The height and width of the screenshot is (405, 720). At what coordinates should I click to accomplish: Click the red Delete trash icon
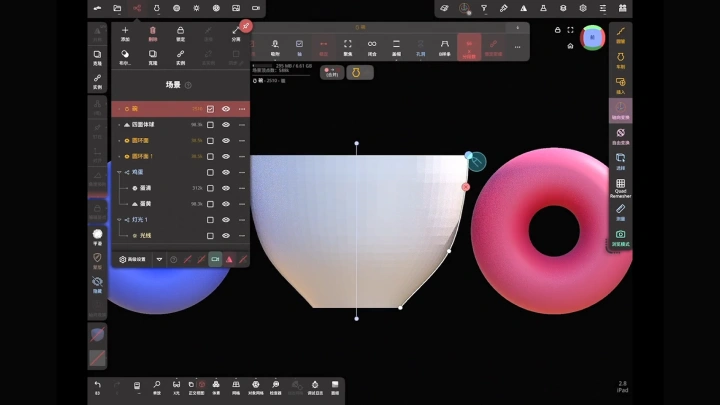coord(152,31)
